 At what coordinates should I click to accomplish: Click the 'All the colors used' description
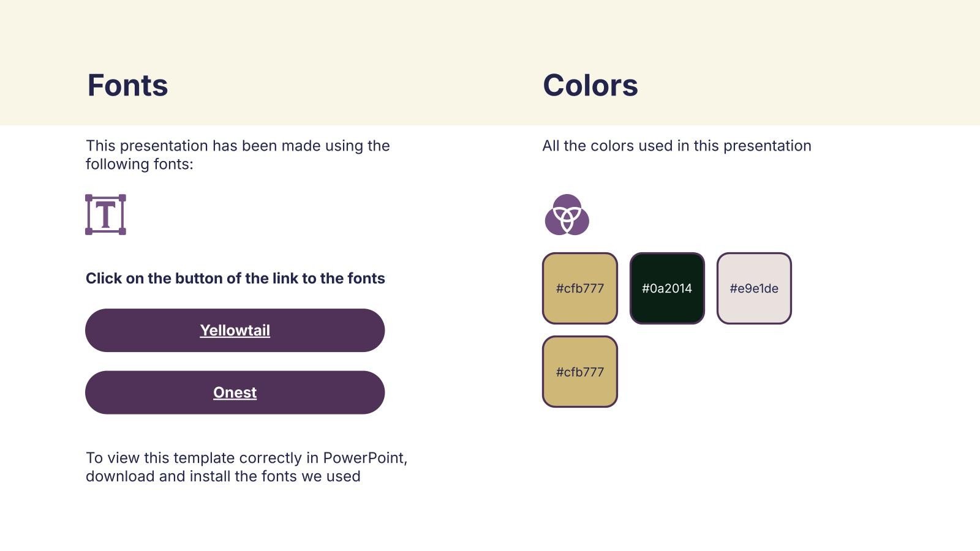pos(676,146)
